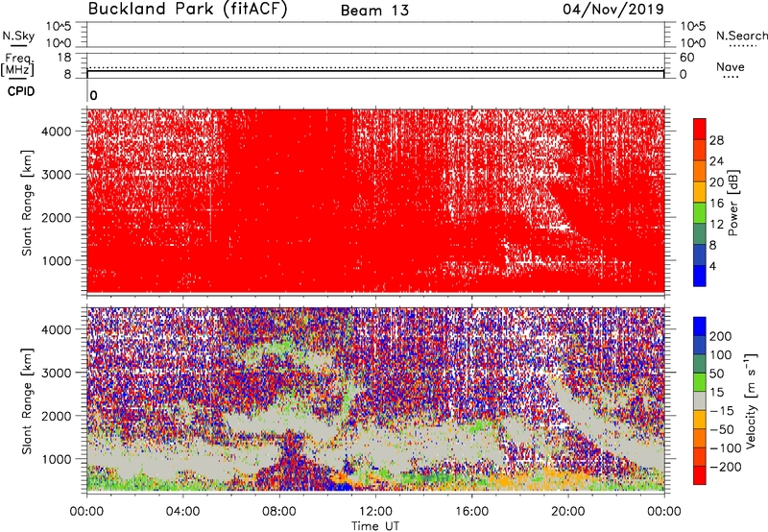This screenshot has width=768, height=532.
Task: Click the "-15" label on the velocity colorbar
Action: coord(722,410)
